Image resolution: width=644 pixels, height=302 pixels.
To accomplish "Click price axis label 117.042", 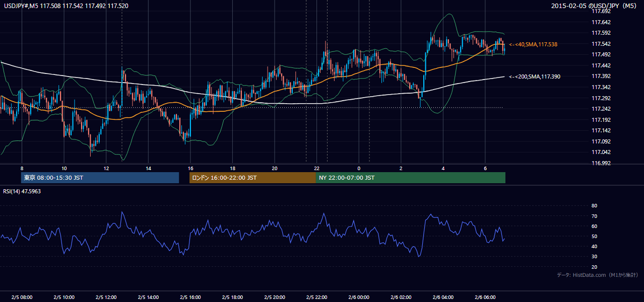I will tap(601, 152).
